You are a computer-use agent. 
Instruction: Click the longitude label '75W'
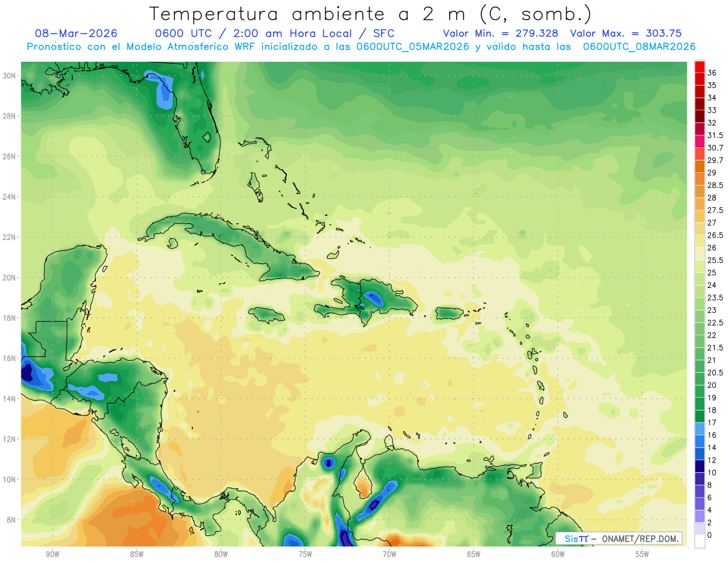click(305, 554)
